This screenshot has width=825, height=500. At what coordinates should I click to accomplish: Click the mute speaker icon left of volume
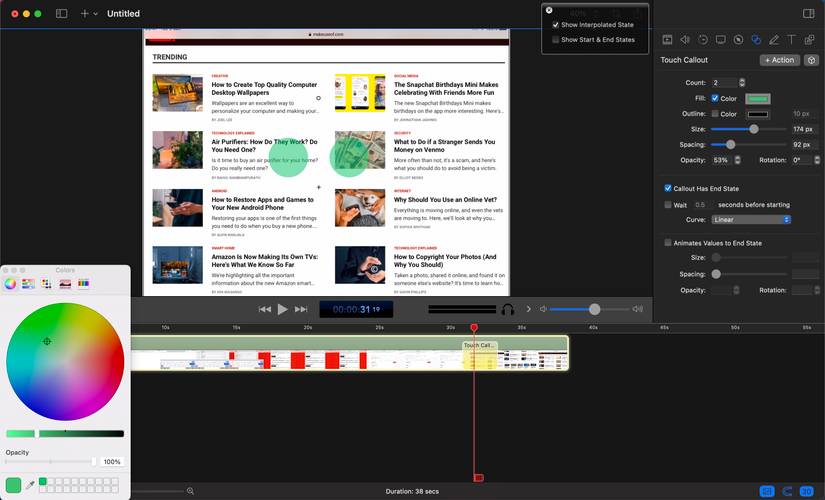[x=543, y=309]
